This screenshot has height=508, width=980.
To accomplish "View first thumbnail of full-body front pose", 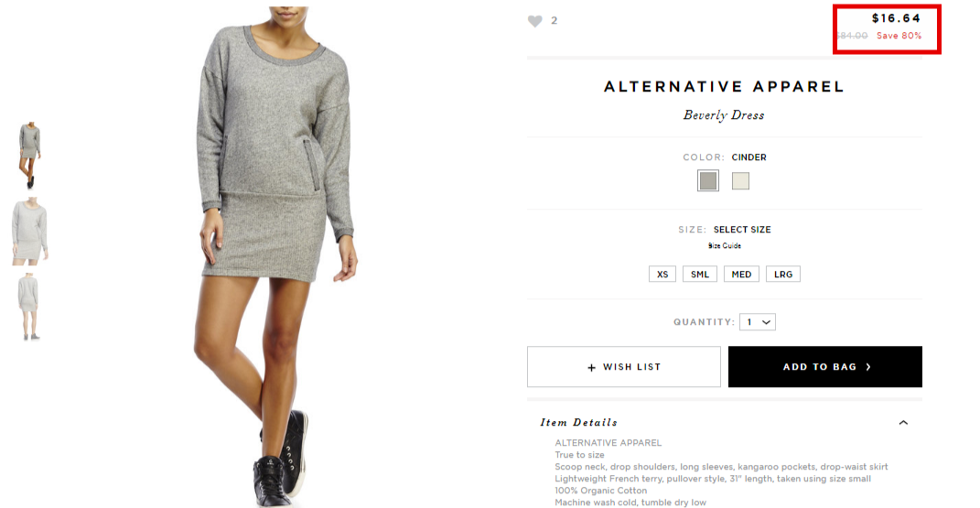I will (x=29, y=156).
